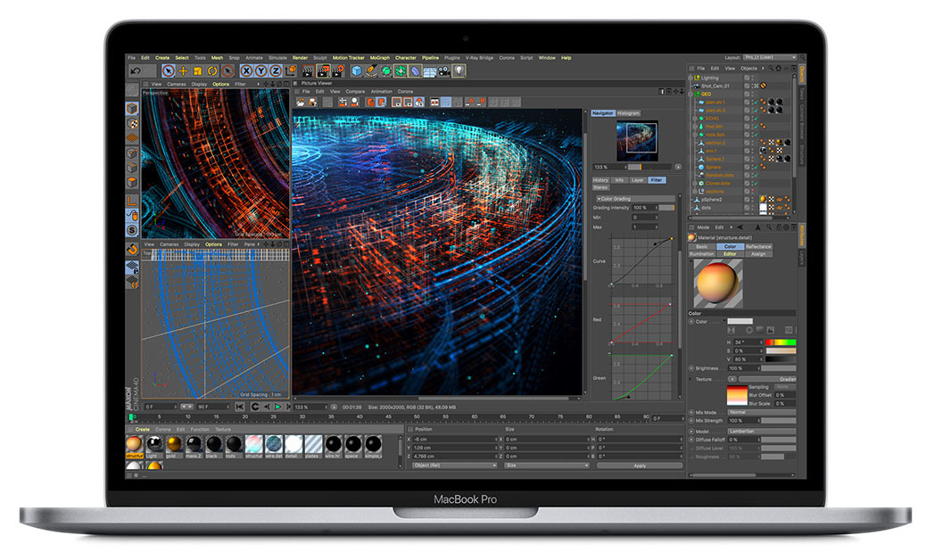Viewport: 934px width, 560px height.
Task: Open the Mix Mode Normal dropdown
Action: click(x=762, y=412)
